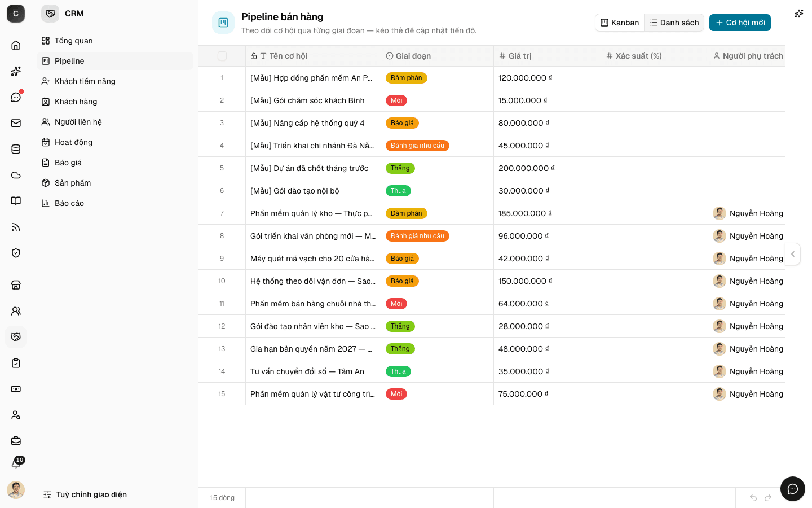Click the Cơ hội mới button
The height and width of the screenshot is (508, 812).
point(740,23)
